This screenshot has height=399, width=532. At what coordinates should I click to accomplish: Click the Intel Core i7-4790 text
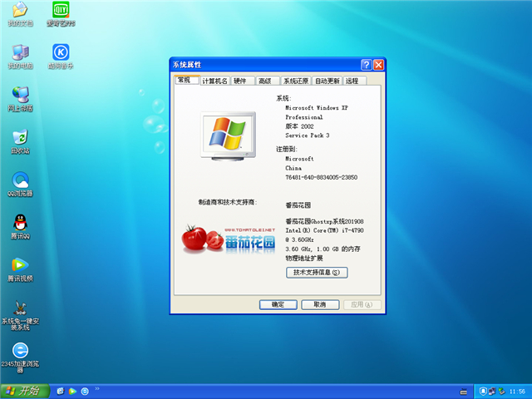[x=324, y=230]
